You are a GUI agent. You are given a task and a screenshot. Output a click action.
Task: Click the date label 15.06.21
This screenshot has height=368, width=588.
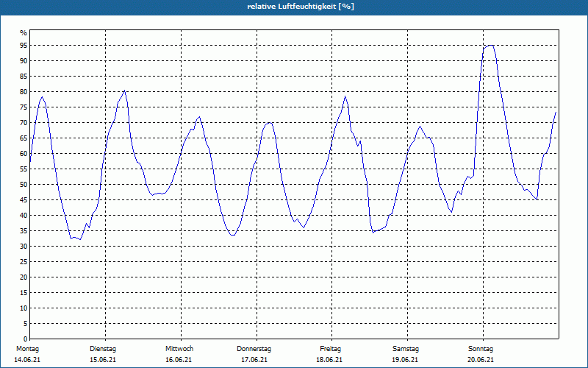click(x=103, y=360)
